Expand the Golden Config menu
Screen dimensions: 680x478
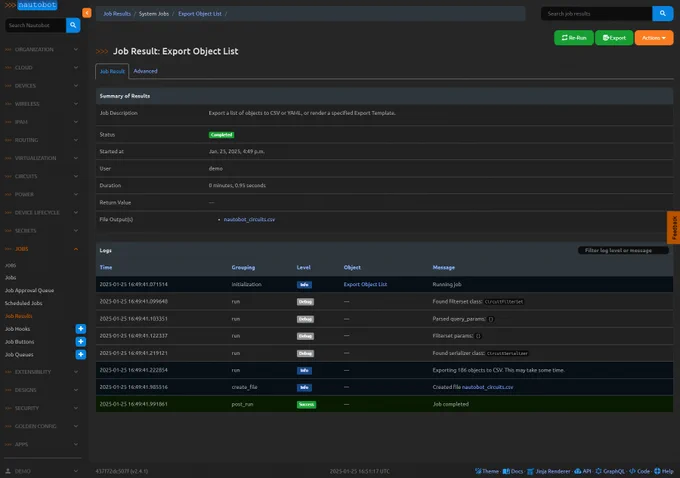[x=42, y=426]
